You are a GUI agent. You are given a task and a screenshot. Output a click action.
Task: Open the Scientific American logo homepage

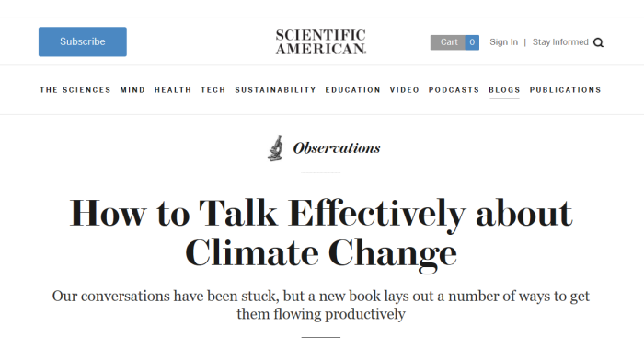tap(321, 42)
